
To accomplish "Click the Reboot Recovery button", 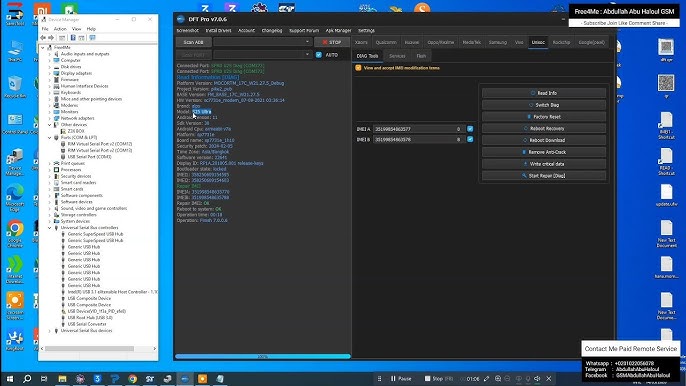I will [544, 129].
